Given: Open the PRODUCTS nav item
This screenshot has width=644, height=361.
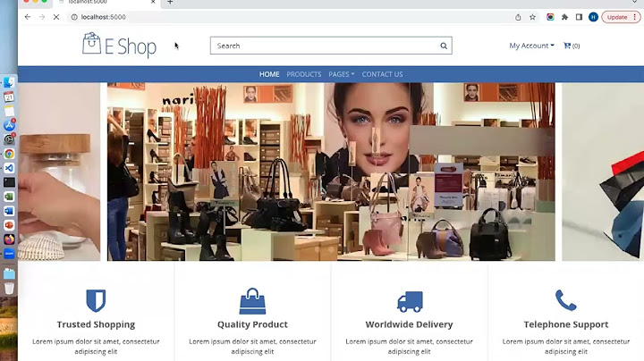Looking at the screenshot, I should coord(304,74).
